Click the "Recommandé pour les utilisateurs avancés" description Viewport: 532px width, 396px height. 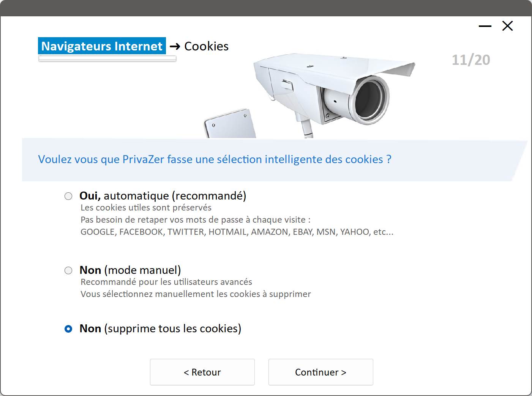coord(166,282)
